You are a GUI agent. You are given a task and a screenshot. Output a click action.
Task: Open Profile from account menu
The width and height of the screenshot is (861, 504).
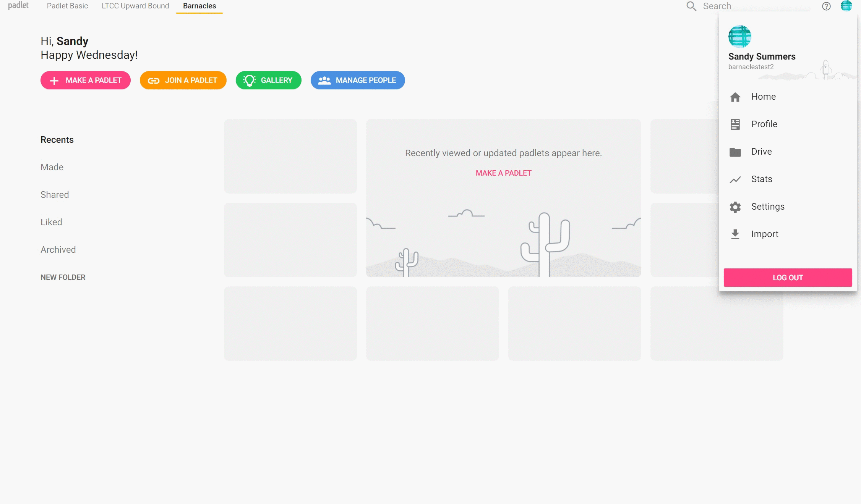788,124
